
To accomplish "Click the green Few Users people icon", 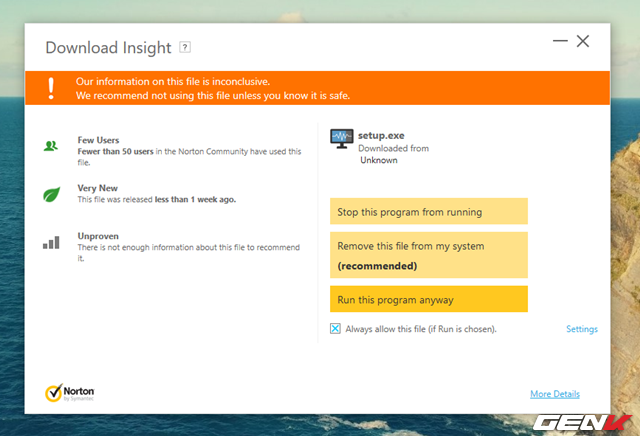I will 51,146.
